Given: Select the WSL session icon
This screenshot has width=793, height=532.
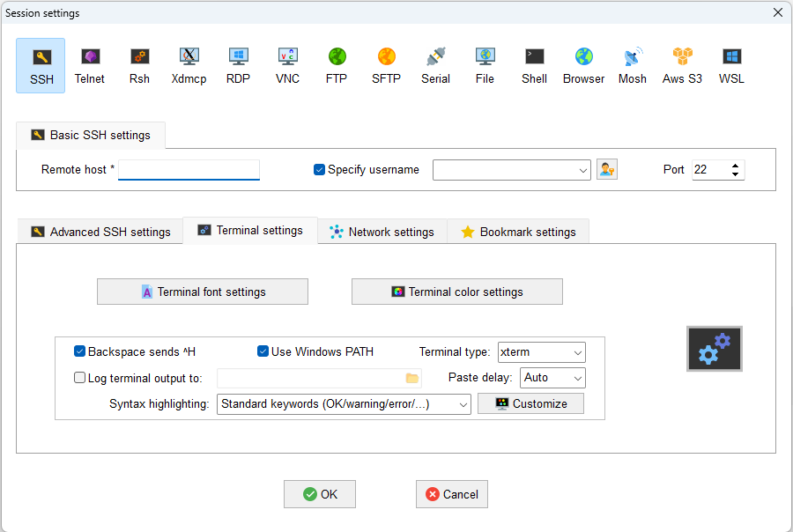Looking at the screenshot, I should 732,66.
